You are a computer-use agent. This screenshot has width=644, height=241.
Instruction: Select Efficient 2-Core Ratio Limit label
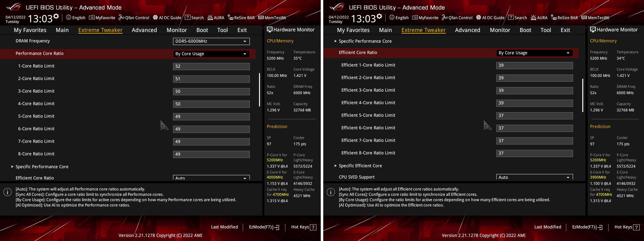368,78
